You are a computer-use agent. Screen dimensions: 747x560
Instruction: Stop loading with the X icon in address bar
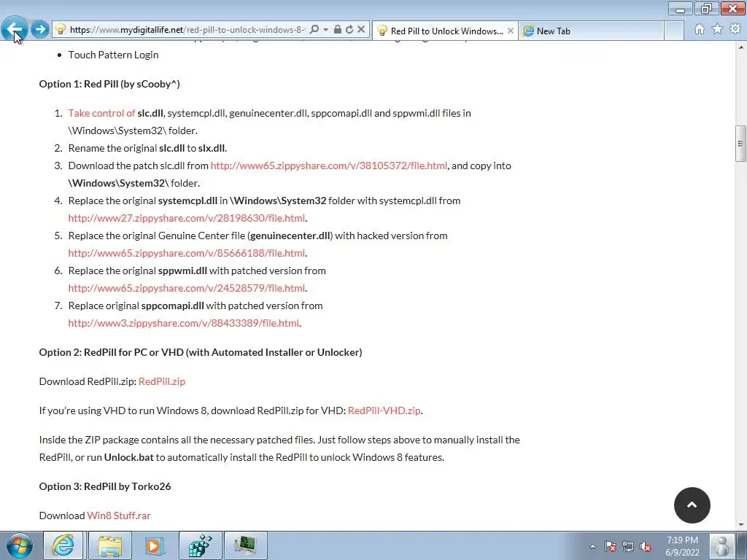(x=361, y=29)
